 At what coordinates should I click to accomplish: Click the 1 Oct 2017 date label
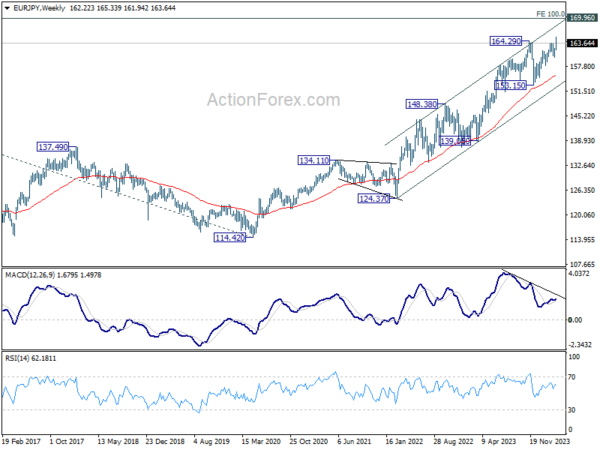click(67, 442)
